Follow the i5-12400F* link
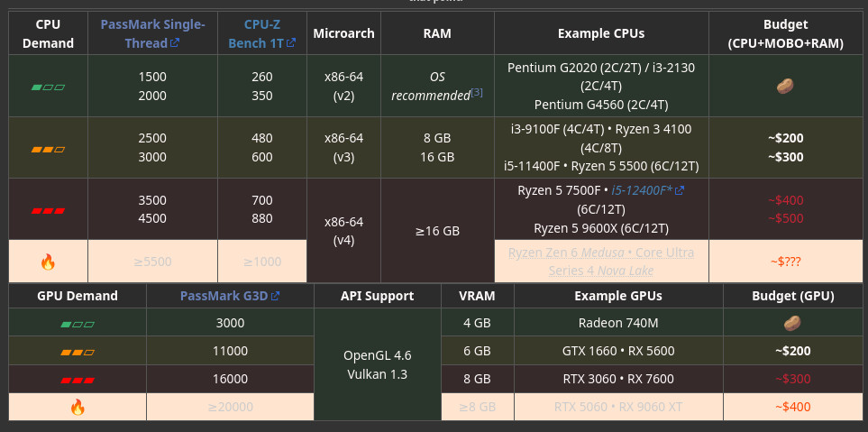868x432 pixels. (648, 190)
